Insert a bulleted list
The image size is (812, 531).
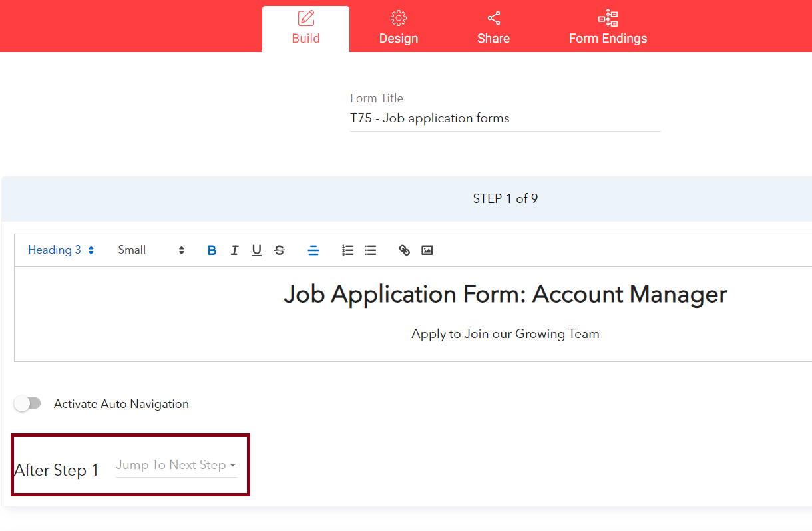[x=371, y=250]
